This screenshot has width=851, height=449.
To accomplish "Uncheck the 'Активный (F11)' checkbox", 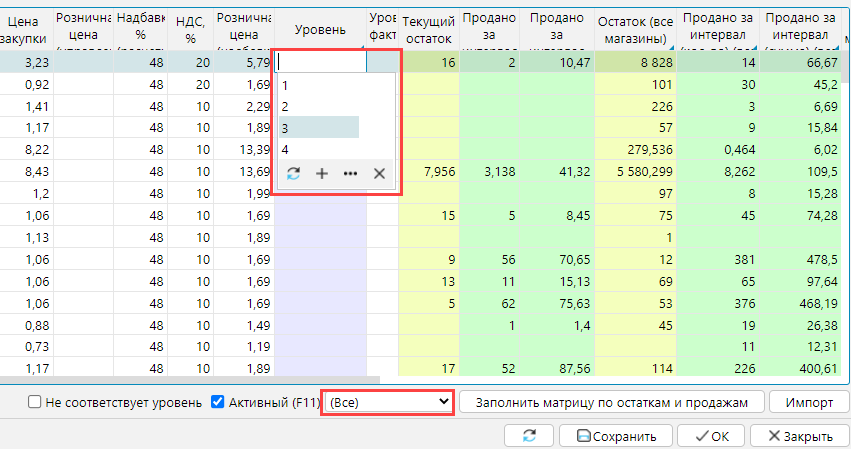I will point(218,402).
